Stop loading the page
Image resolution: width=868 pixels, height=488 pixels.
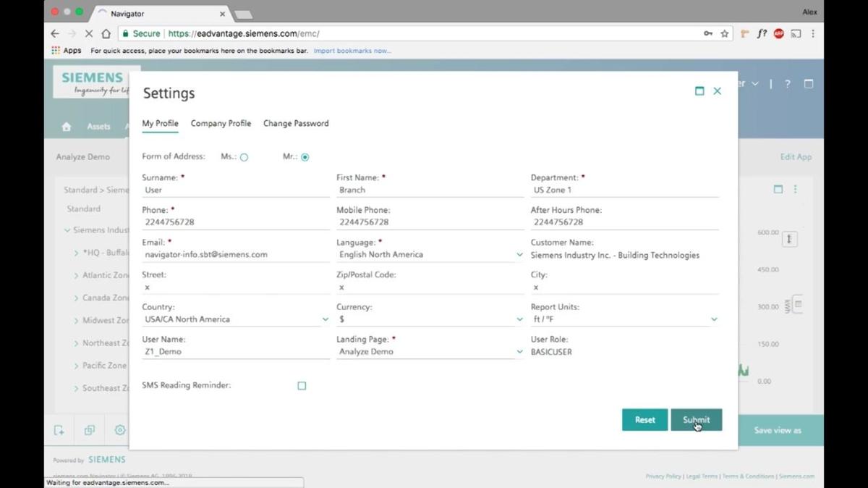point(89,33)
